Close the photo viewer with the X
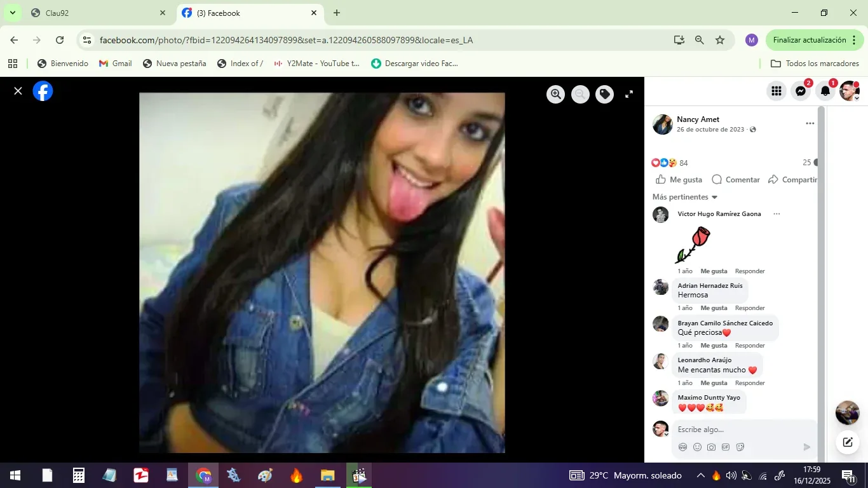Image resolution: width=868 pixels, height=488 pixels. click(18, 91)
